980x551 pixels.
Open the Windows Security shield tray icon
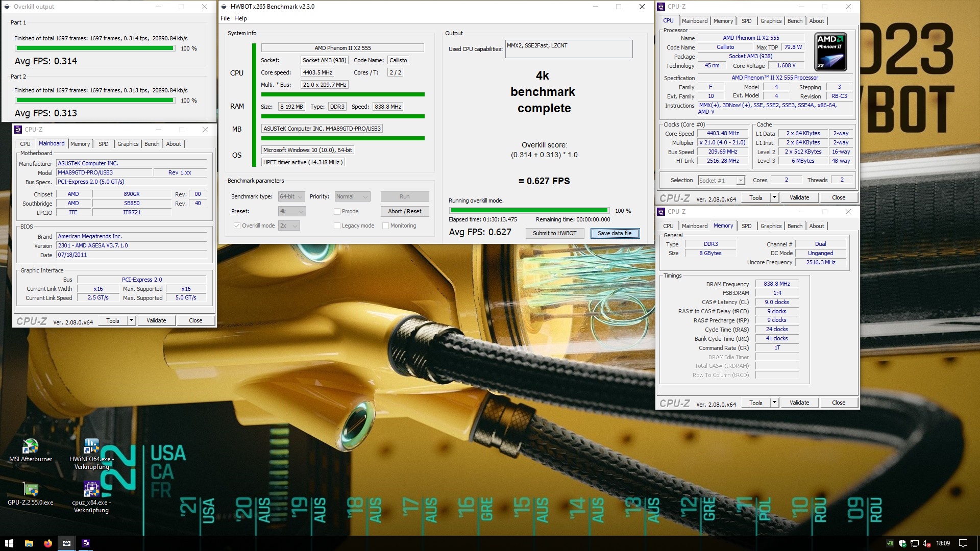(902, 543)
